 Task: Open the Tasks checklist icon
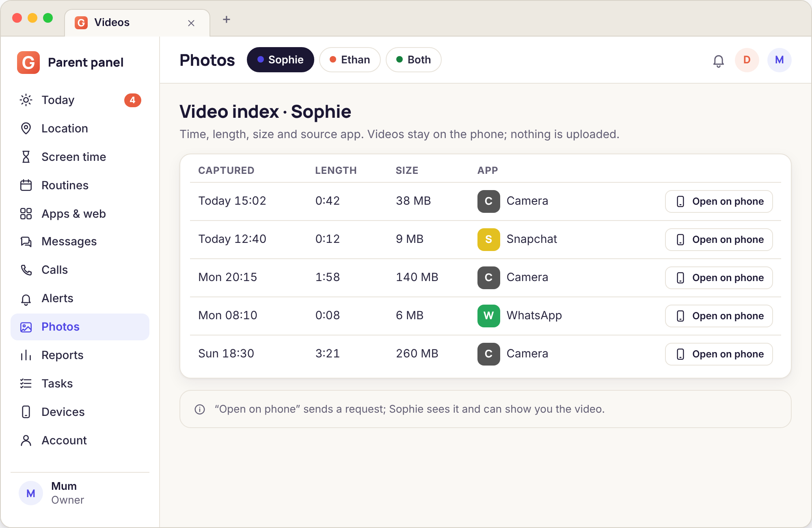point(26,383)
